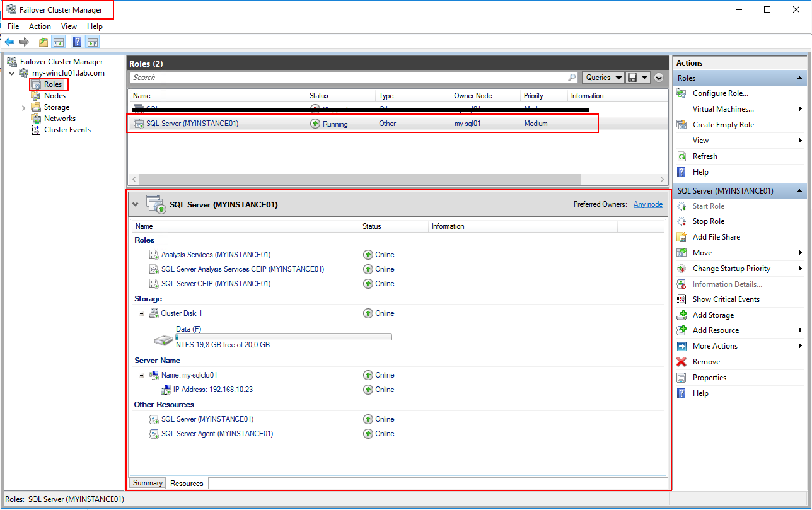Select the SQL Server (MYINSTANCE01) role row
Screen dimensions: 812x510
coord(397,124)
